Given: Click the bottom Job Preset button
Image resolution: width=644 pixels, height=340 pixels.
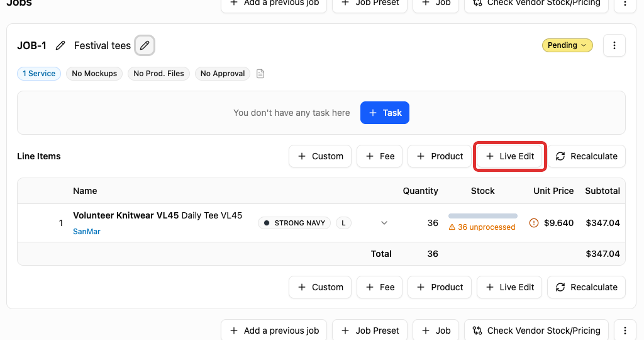Looking at the screenshot, I should coord(370,330).
